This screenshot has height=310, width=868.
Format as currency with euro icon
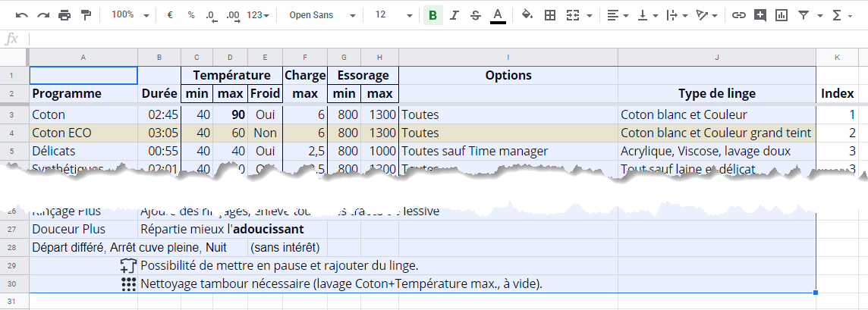pyautogui.click(x=170, y=15)
